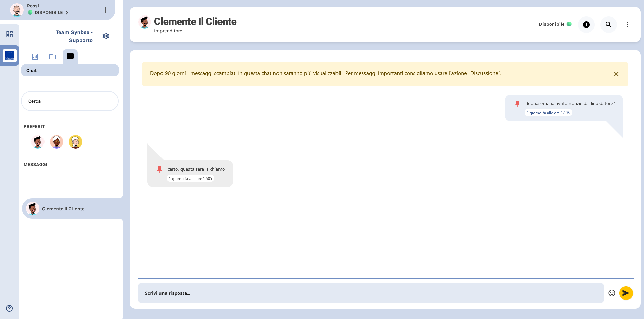
Task: Open the emoji picker in the reply box
Action: coord(611,293)
